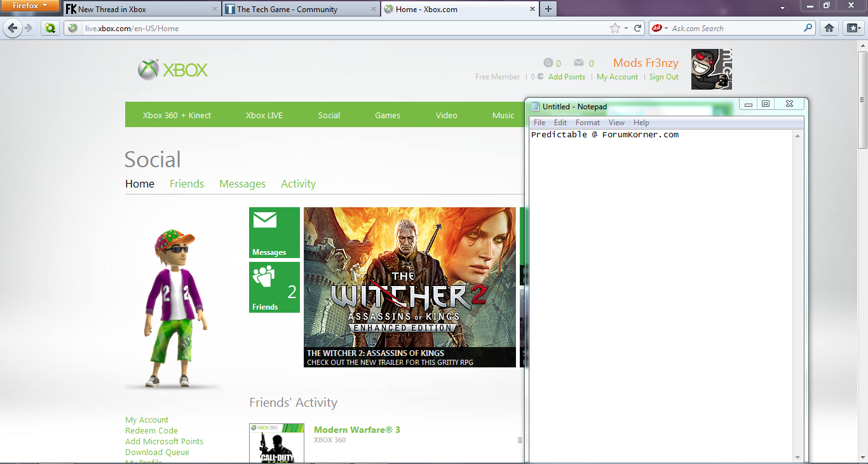Open the Firefox home page button

(829, 28)
